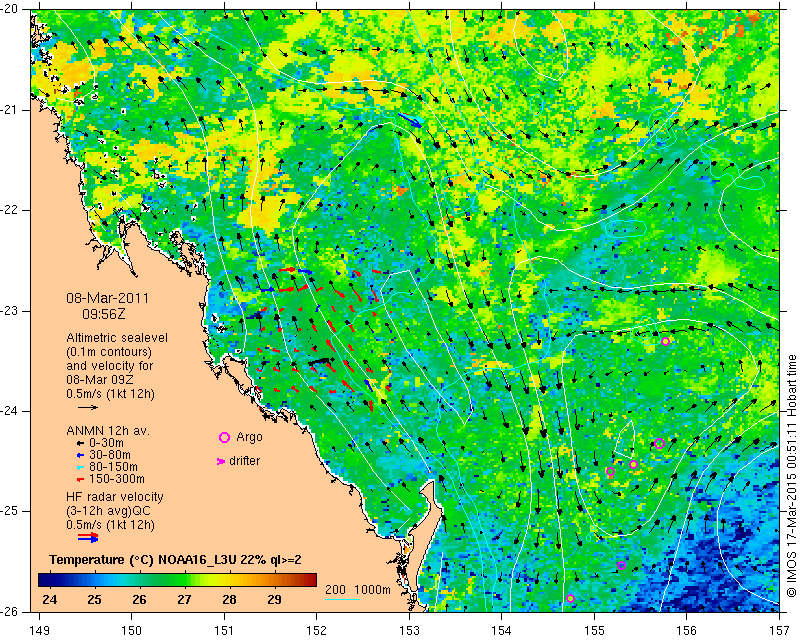Click the 'and velocity for' legend text
This screenshot has width=800, height=640.
click(110, 366)
